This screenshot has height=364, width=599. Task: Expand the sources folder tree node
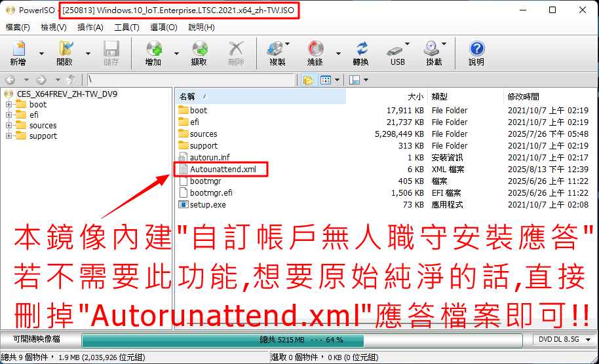(x=9, y=126)
